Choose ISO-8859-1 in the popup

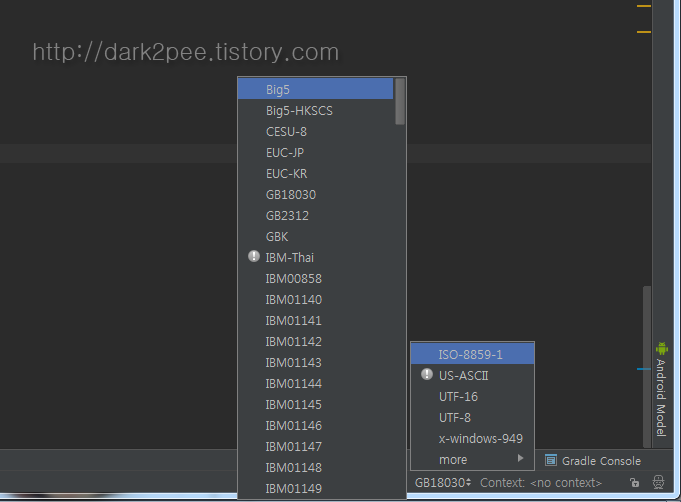coord(473,354)
